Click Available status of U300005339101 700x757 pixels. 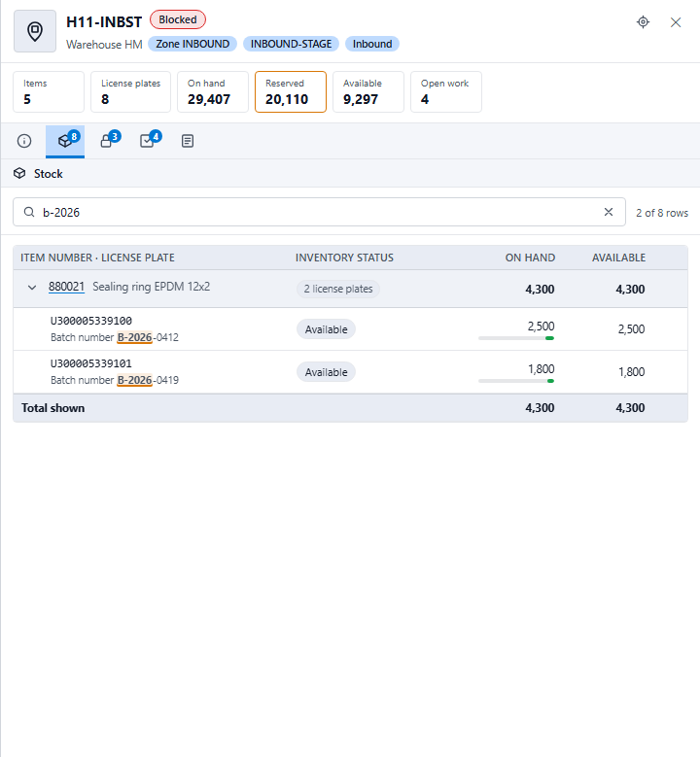click(x=326, y=372)
